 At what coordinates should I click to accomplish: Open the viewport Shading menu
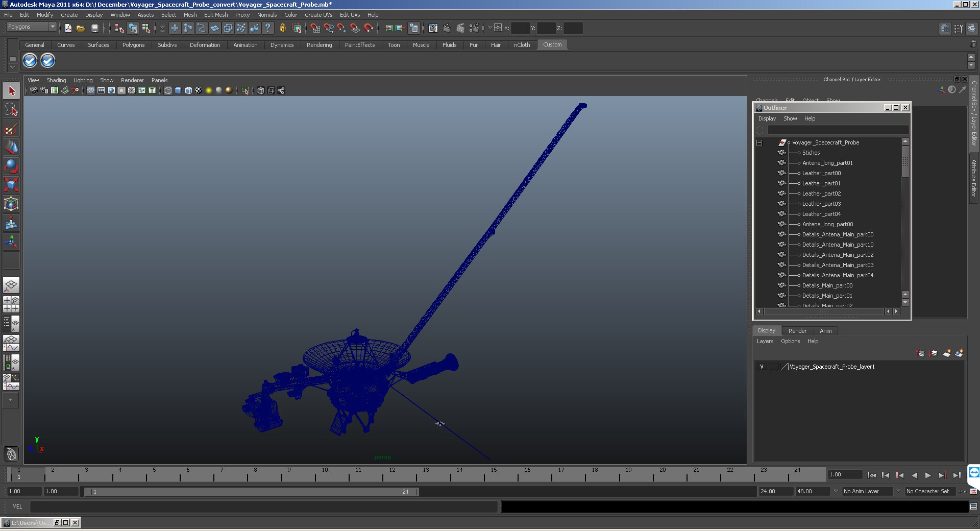pos(56,80)
